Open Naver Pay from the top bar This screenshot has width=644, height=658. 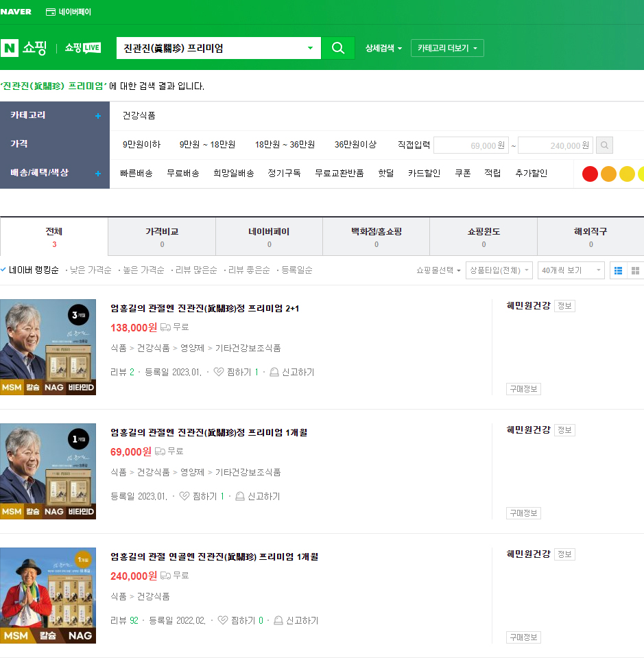point(69,12)
